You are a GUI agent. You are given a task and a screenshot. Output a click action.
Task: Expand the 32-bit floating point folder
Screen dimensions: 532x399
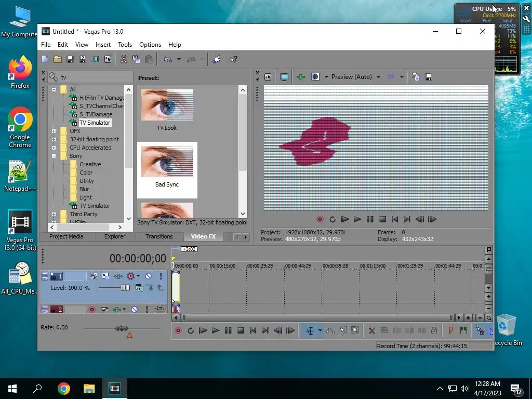(54, 139)
